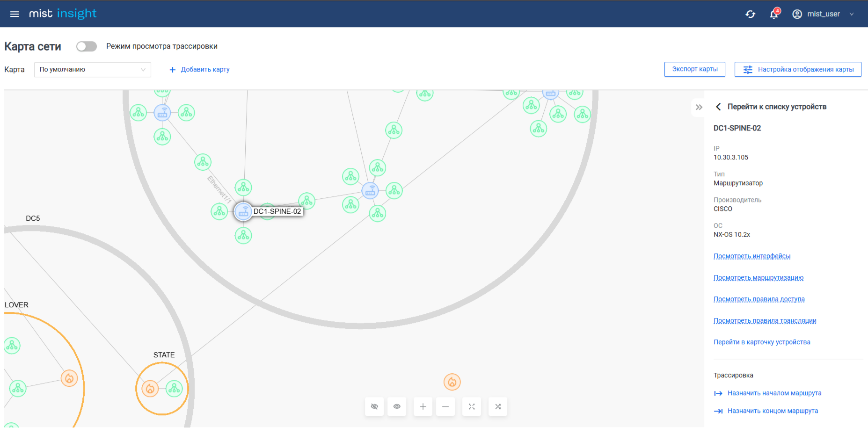
Task: Select the green network node inside STATE group
Action: 174,388
